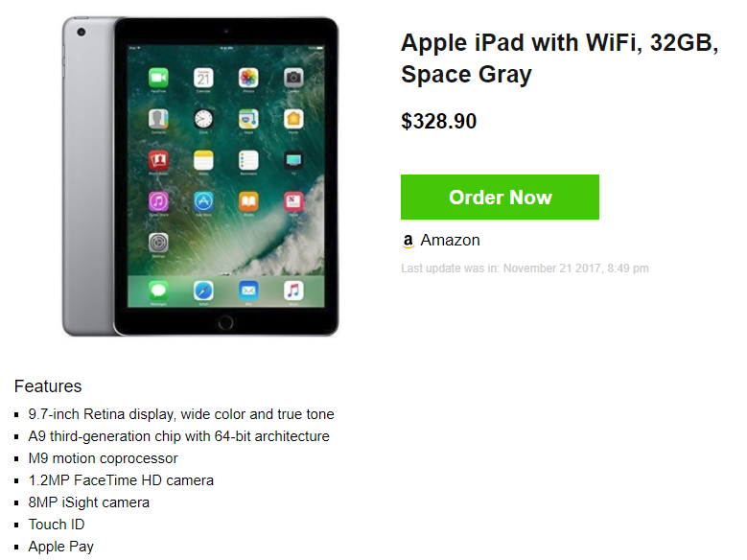Image resolution: width=747 pixels, height=560 pixels.
Task: Click the Mail envelope icon in dock
Action: (248, 291)
